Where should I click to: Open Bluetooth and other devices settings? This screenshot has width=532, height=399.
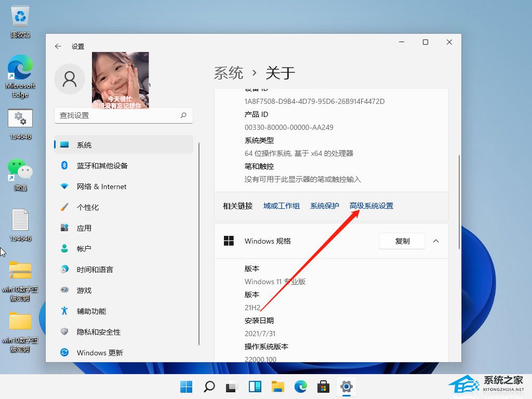pos(102,166)
